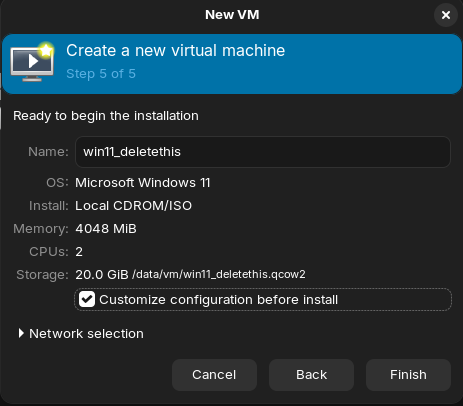Click the CPUs count value 2
Viewport: 463px width, 406px height.
(x=79, y=252)
